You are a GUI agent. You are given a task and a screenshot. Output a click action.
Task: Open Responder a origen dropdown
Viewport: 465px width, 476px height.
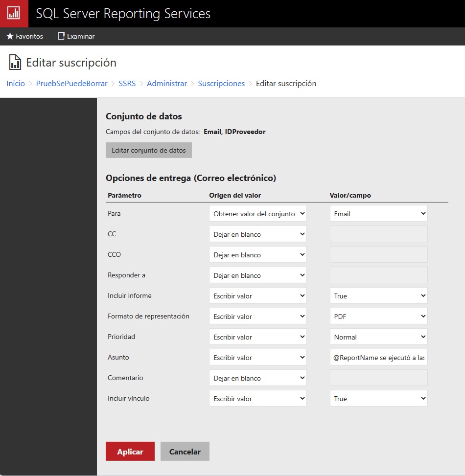[258, 275]
